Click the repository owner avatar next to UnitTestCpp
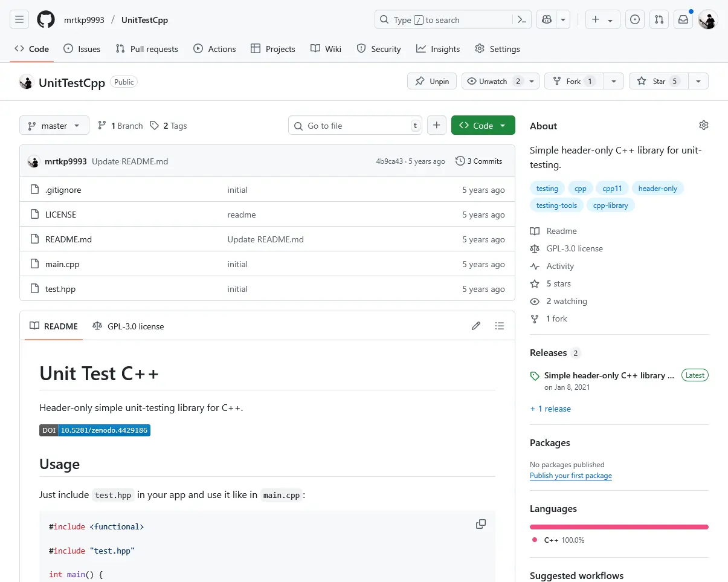The height and width of the screenshot is (582, 728). pyautogui.click(x=27, y=82)
